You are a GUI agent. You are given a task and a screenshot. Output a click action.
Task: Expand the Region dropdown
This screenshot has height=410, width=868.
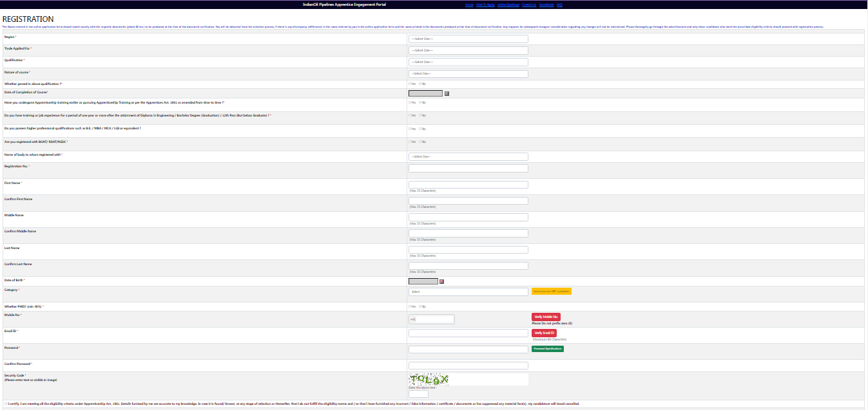coord(468,39)
